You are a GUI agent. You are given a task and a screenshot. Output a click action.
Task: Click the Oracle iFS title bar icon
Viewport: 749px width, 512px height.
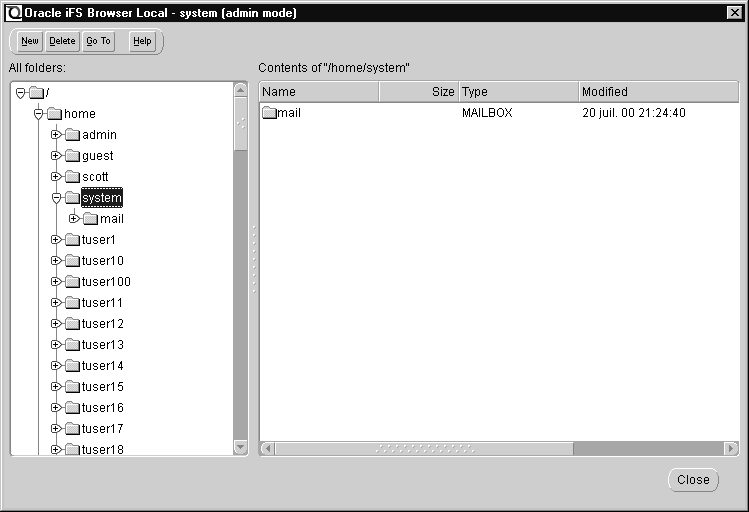14,13
